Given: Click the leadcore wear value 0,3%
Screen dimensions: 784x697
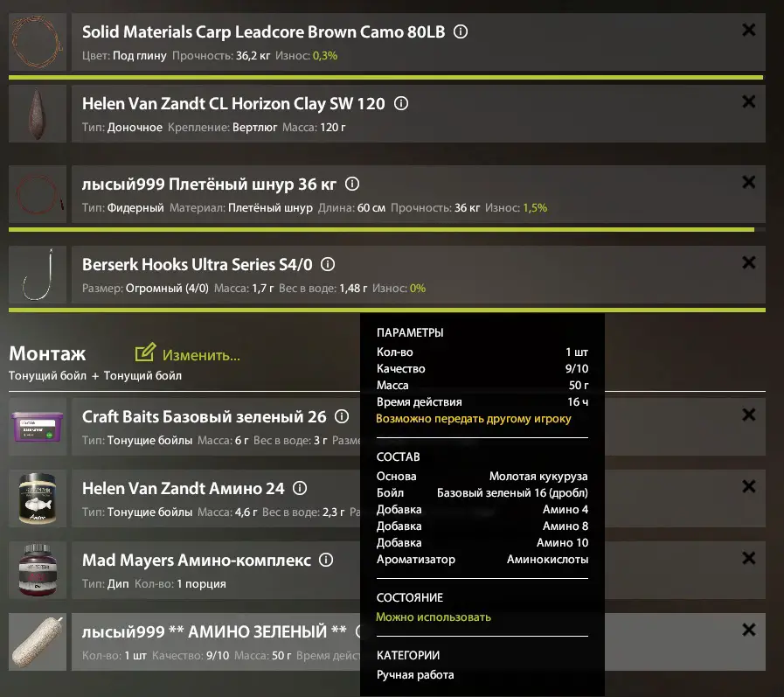Looking at the screenshot, I should pyautogui.click(x=325, y=56).
